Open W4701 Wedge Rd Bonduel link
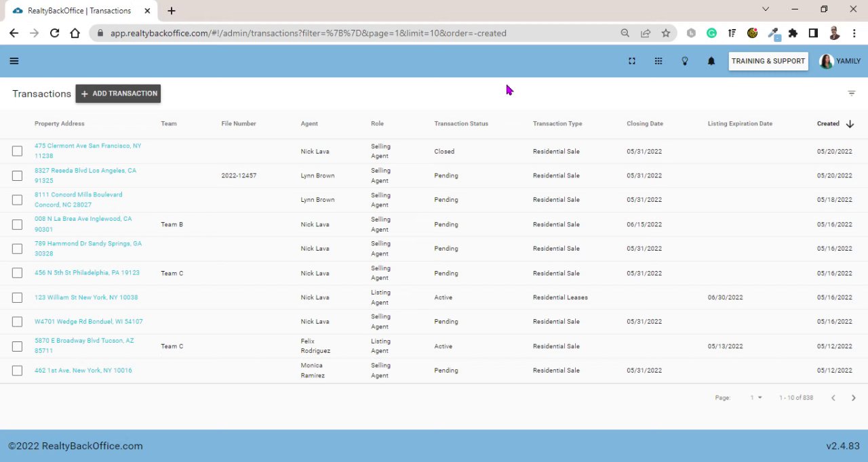The width and height of the screenshot is (868, 462). click(89, 322)
